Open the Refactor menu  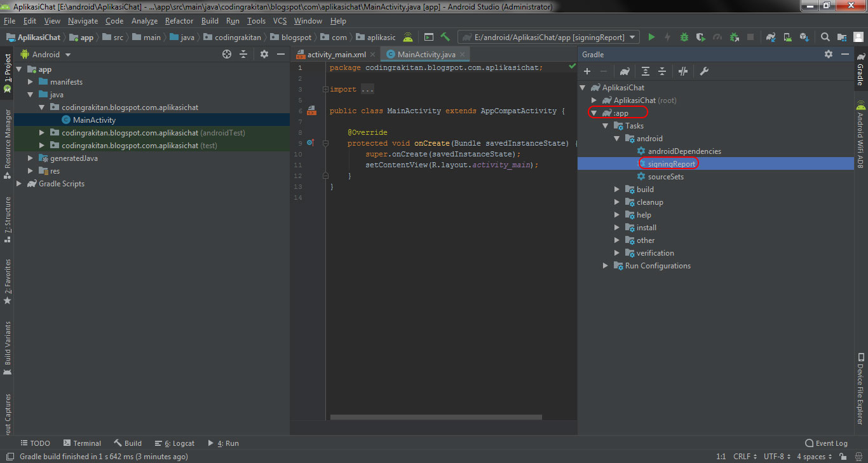pos(179,21)
